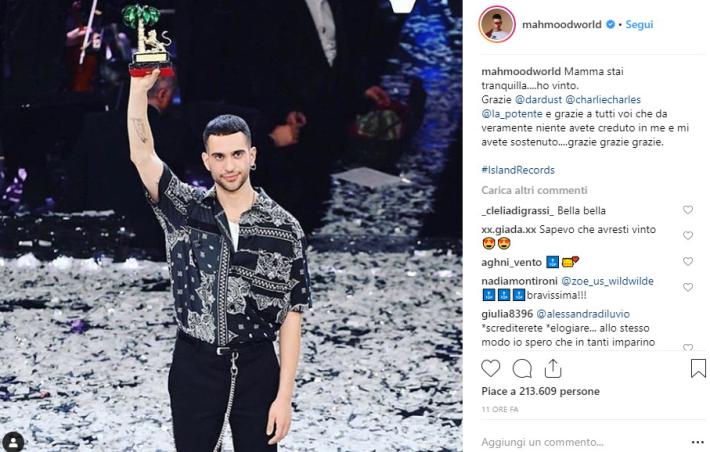Open the #IslandRecords hashtag
710x452 pixels.
[x=518, y=170]
